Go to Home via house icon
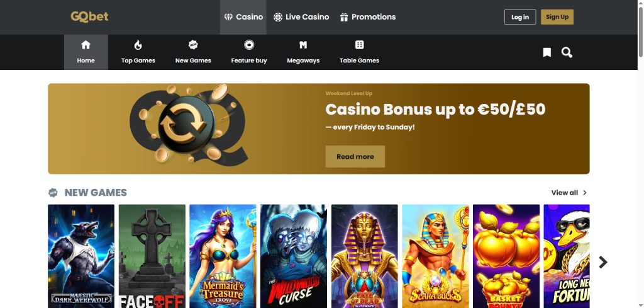Screen dimensions: 644x308 click(86, 45)
